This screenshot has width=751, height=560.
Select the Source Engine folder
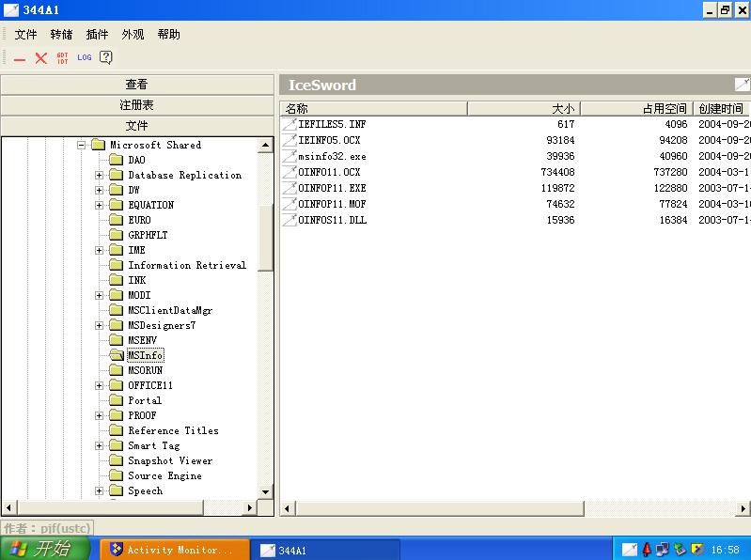tap(164, 475)
